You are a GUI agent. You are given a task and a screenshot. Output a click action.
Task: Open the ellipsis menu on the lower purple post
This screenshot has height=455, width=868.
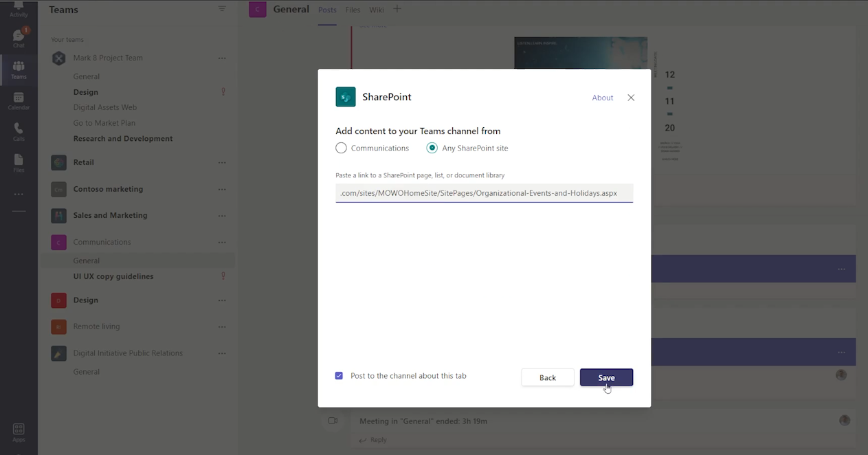841,352
